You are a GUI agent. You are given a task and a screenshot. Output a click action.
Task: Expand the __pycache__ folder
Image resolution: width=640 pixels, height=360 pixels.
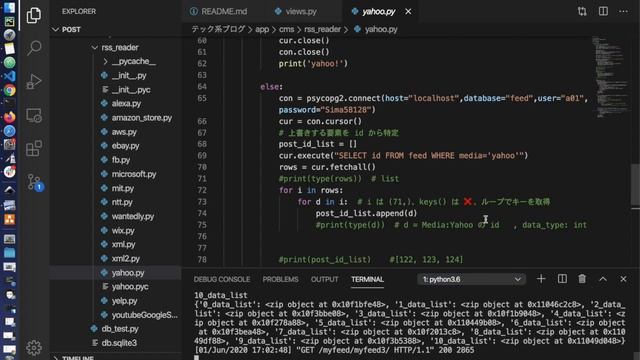coord(116,61)
